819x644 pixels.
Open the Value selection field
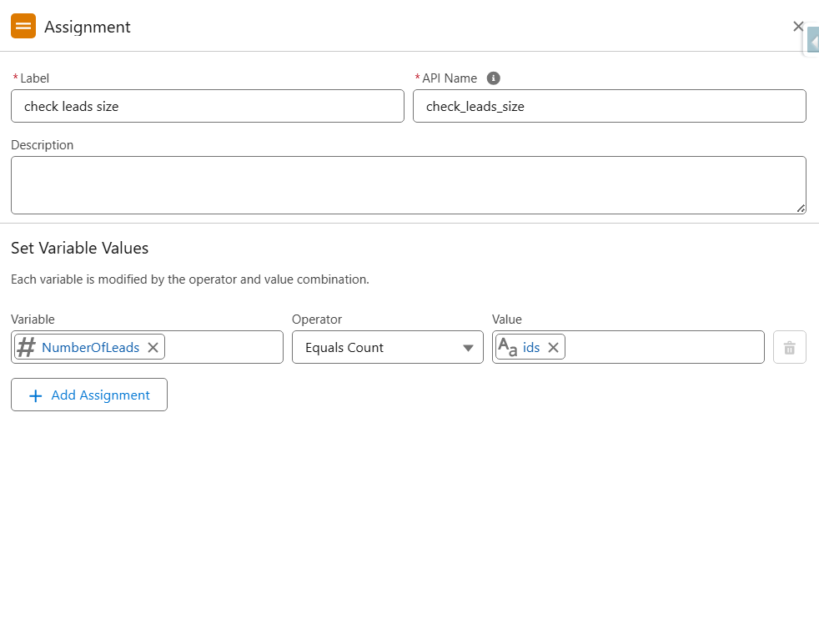pyautogui.click(x=659, y=347)
